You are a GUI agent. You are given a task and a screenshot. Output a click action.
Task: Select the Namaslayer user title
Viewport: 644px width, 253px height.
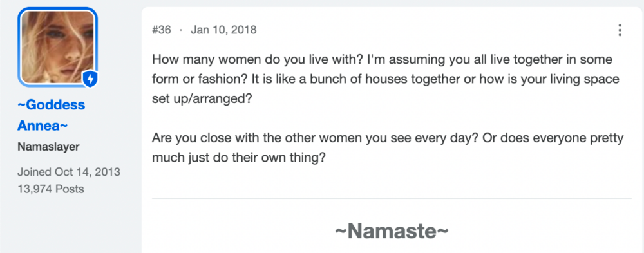coord(48,147)
